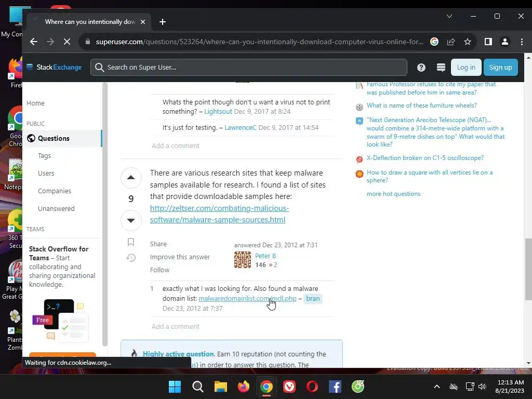Bookmark this page with the star icon
532x399 pixels.
468,42
